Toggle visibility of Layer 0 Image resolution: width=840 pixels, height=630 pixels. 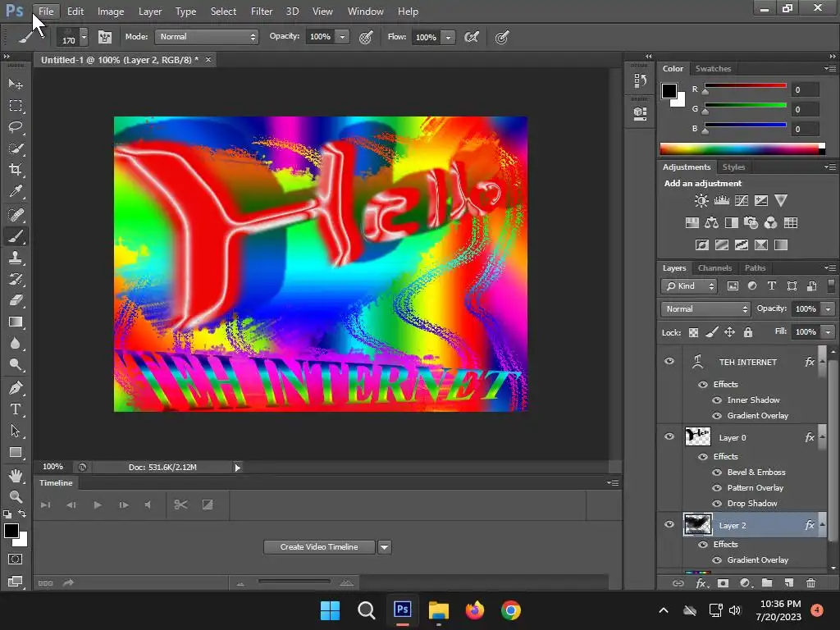[669, 436]
